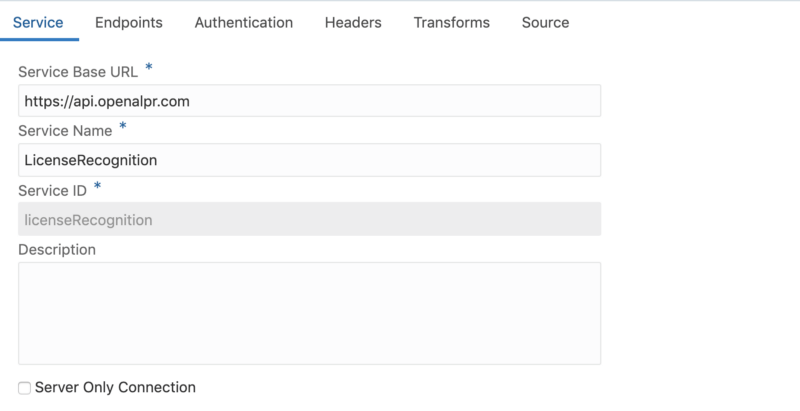Click the Service Base URL required asterisk

coord(149,68)
